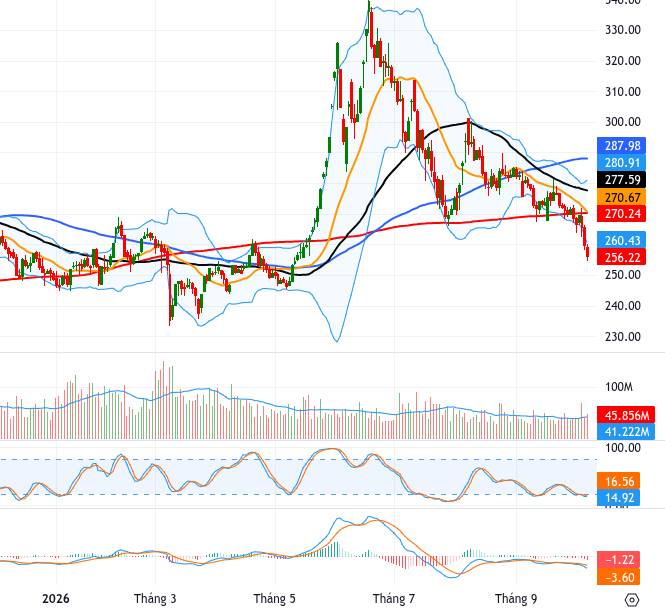Click the Tháng 9 time axis label
665x612 pixels.
tap(516, 598)
